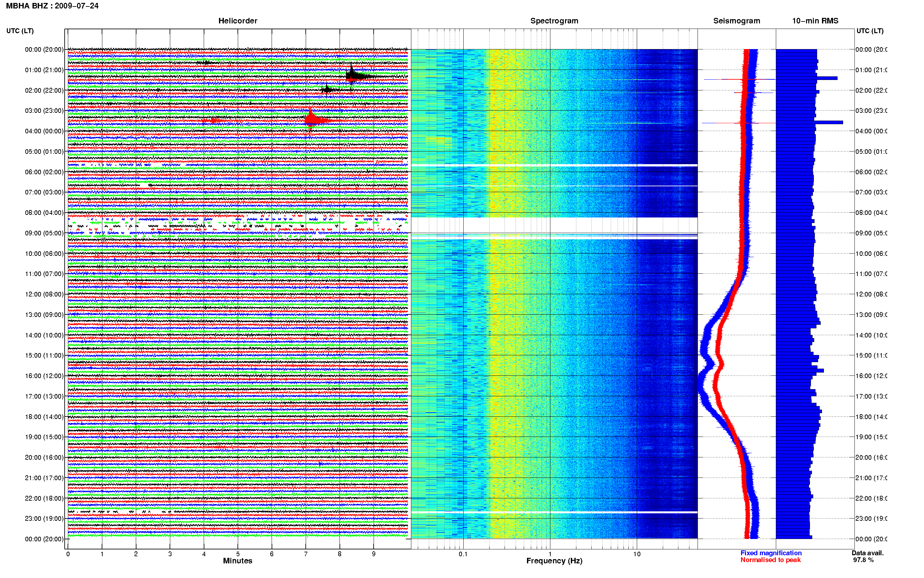Click the '06:00' right-side time label
924x578 pixels.
[x=871, y=172]
